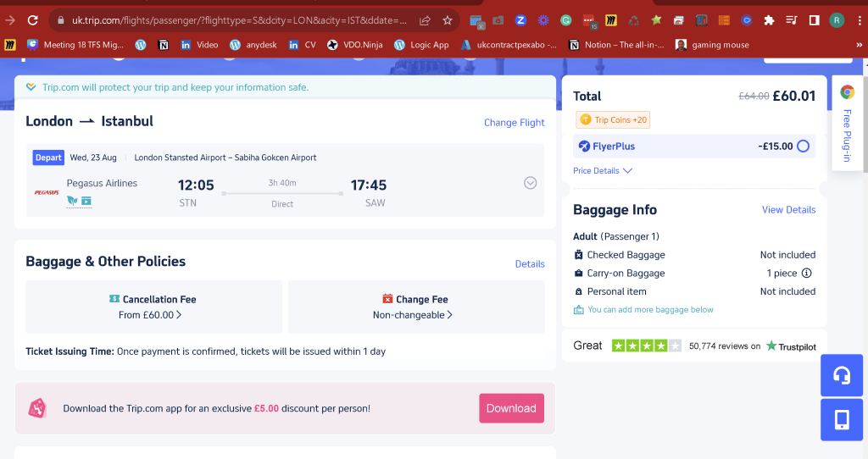Screen dimensions: 868x459
Task: Open Cancellation Fee From £60.00 details
Action: pyautogui.click(x=150, y=315)
